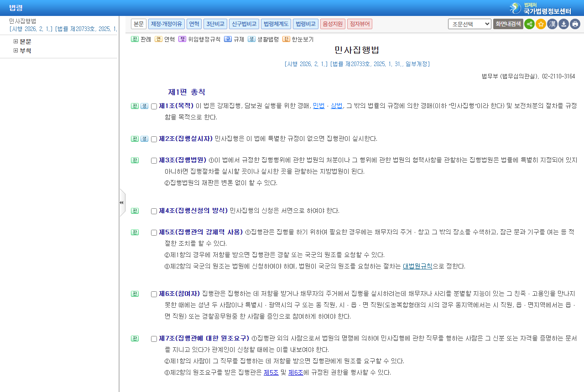The height and width of the screenshot is (392, 584).
Task: Click 법령 header title
Action: 16,8
